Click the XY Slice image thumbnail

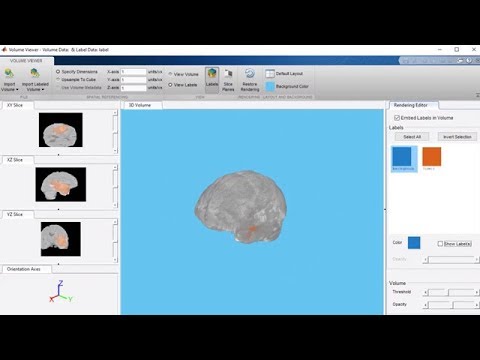(61, 130)
